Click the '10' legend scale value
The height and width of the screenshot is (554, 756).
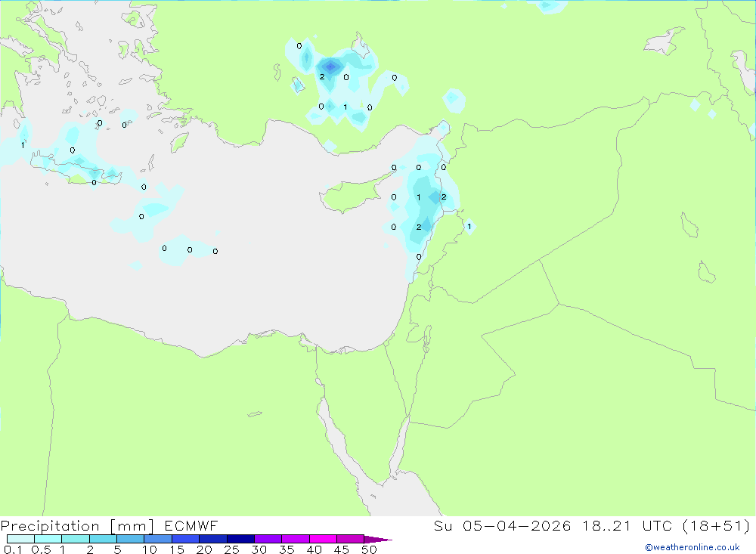click(150, 549)
